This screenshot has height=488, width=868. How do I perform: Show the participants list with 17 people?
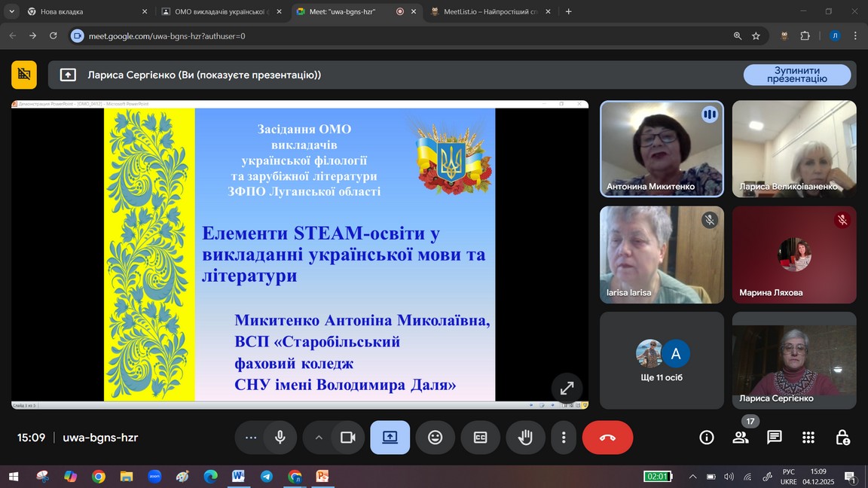741,438
